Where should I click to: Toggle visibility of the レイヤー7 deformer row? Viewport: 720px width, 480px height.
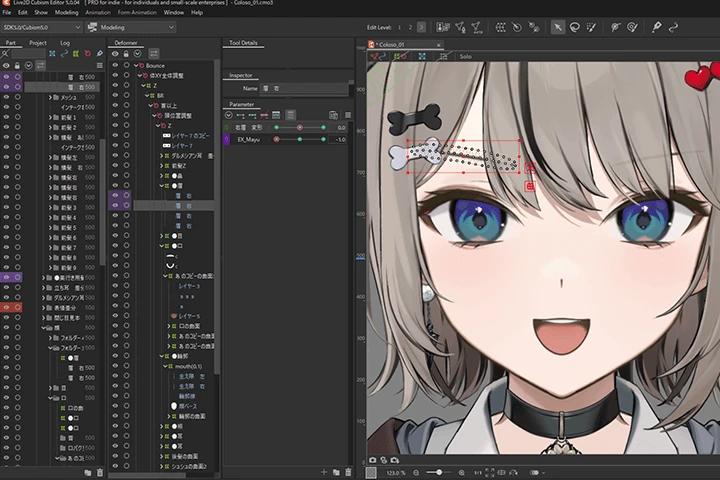click(115, 146)
